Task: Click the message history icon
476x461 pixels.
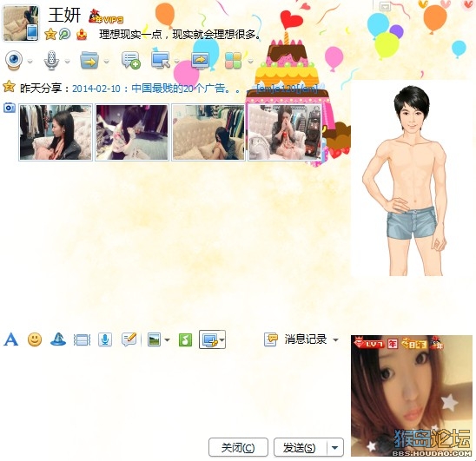Action: click(270, 339)
